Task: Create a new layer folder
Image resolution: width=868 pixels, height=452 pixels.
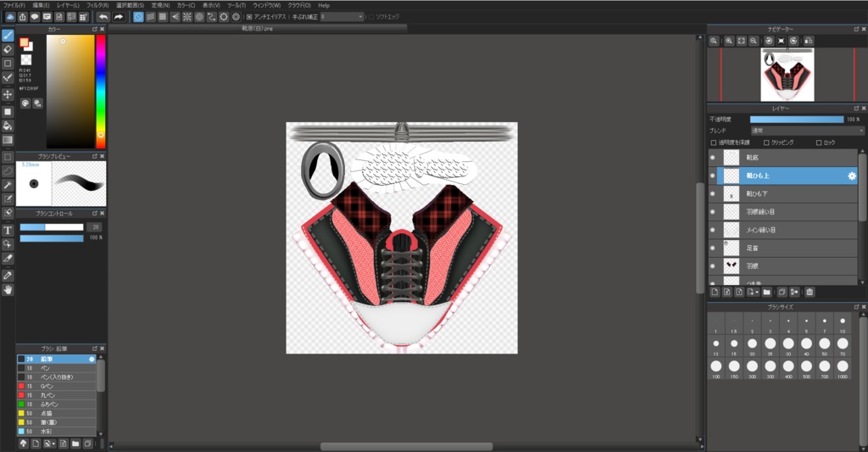Action: click(766, 292)
